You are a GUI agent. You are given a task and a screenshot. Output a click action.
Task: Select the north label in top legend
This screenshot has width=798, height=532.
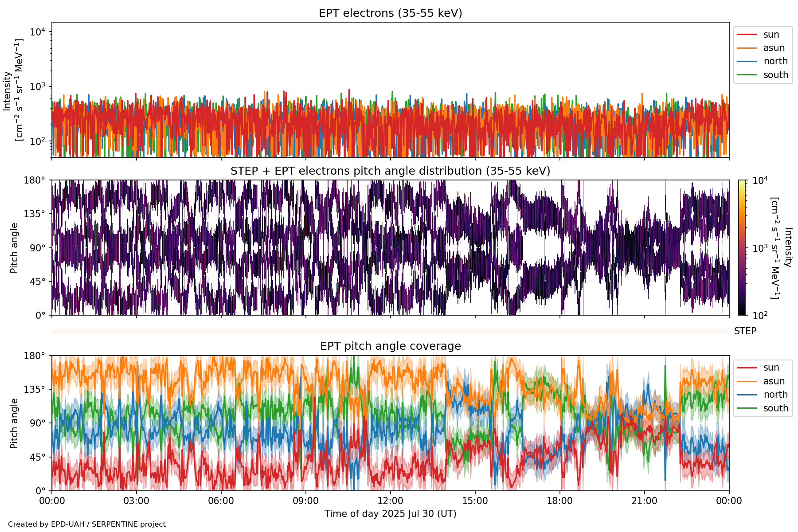pos(775,61)
